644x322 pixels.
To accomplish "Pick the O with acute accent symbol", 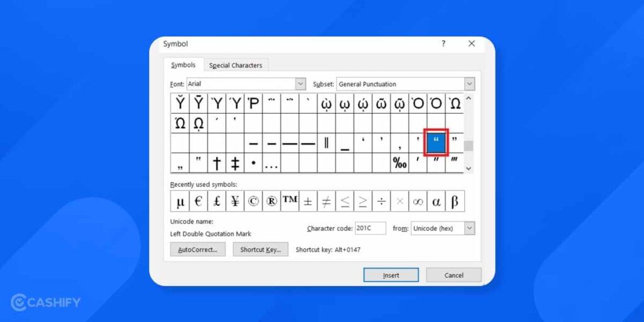I will click(x=436, y=103).
